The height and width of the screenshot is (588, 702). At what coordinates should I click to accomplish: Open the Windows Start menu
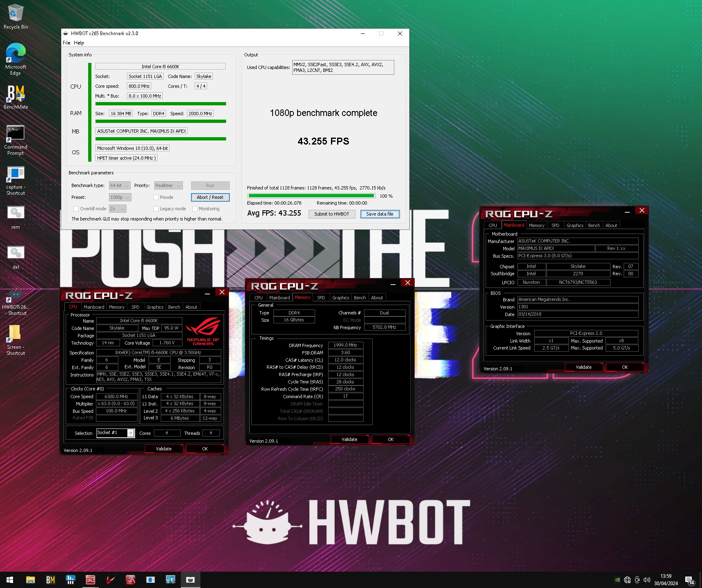(x=10, y=580)
